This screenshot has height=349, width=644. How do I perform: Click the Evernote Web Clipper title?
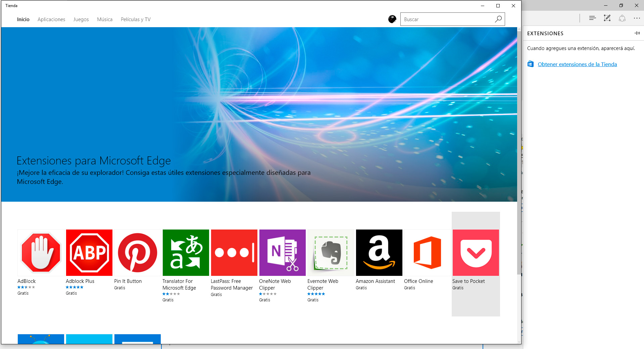coord(323,285)
